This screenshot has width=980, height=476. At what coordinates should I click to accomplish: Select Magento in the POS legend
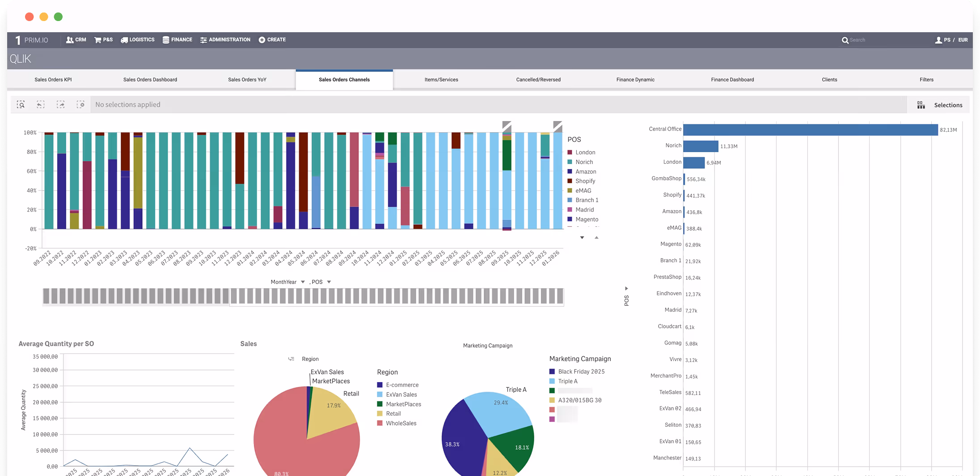(583, 219)
